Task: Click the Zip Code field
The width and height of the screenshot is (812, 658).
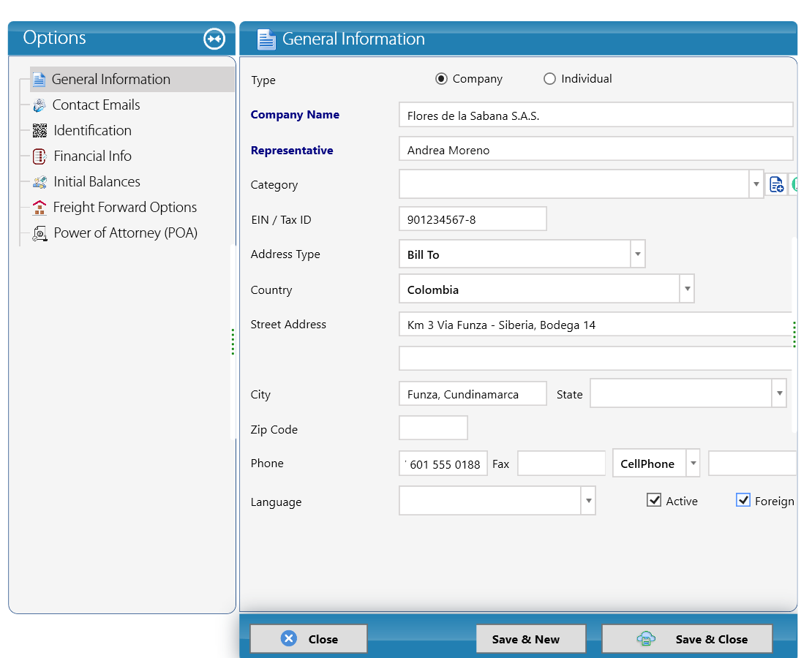Action: click(434, 428)
